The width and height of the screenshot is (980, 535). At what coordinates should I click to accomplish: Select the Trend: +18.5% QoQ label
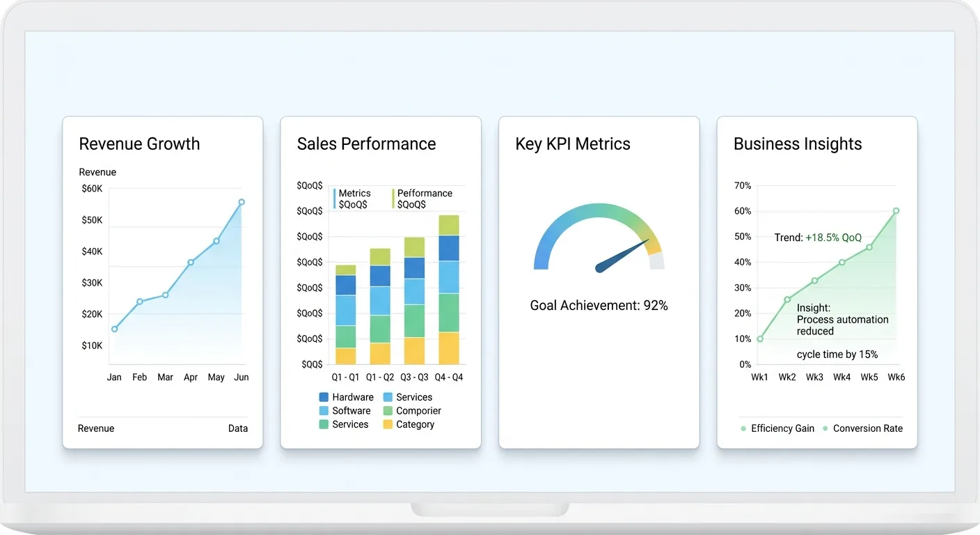(818, 238)
